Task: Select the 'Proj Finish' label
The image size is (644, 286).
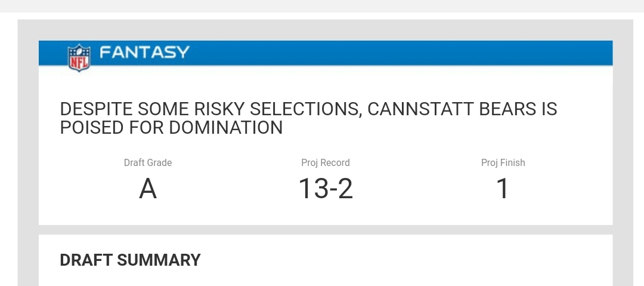Action: tap(503, 162)
